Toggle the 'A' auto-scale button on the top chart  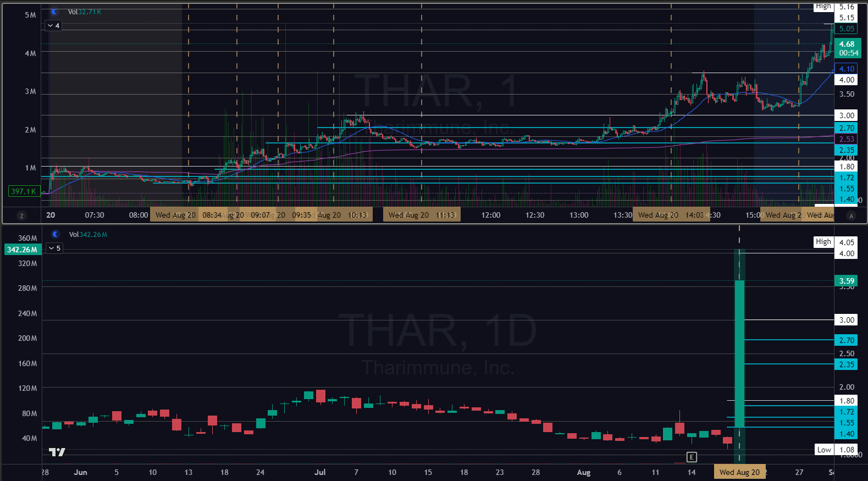(852, 215)
